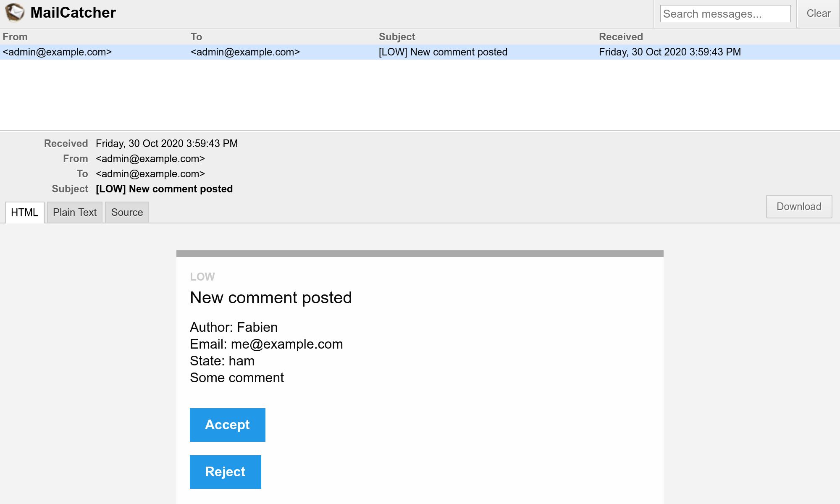Clear all caught messages

pos(818,13)
